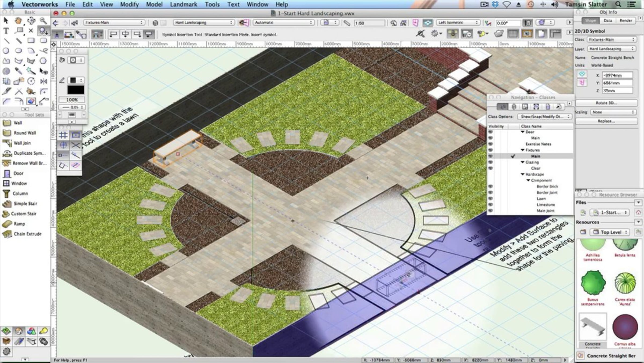This screenshot has height=363, width=644.
Task: Select the Ramp tool
Action: [x=19, y=224]
